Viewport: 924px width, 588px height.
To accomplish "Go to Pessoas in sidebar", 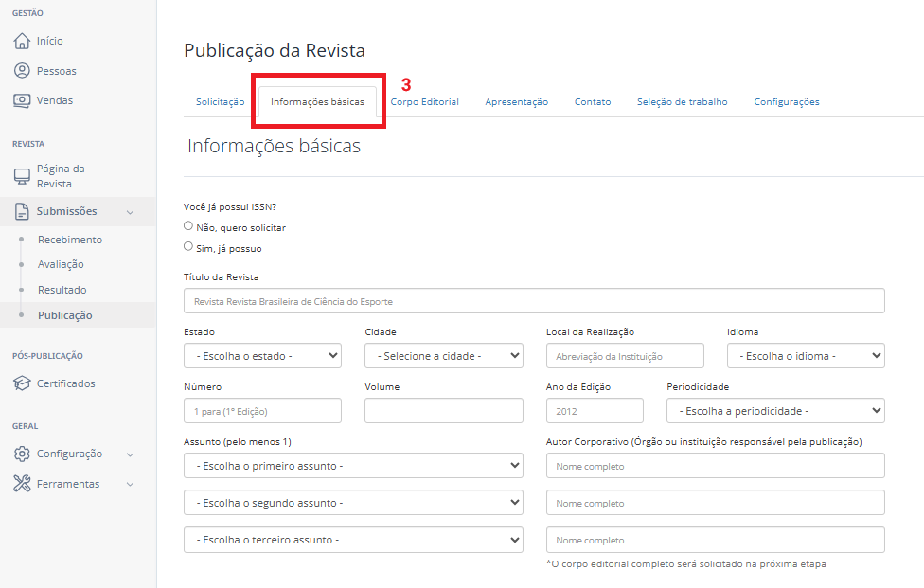I will pos(57,71).
